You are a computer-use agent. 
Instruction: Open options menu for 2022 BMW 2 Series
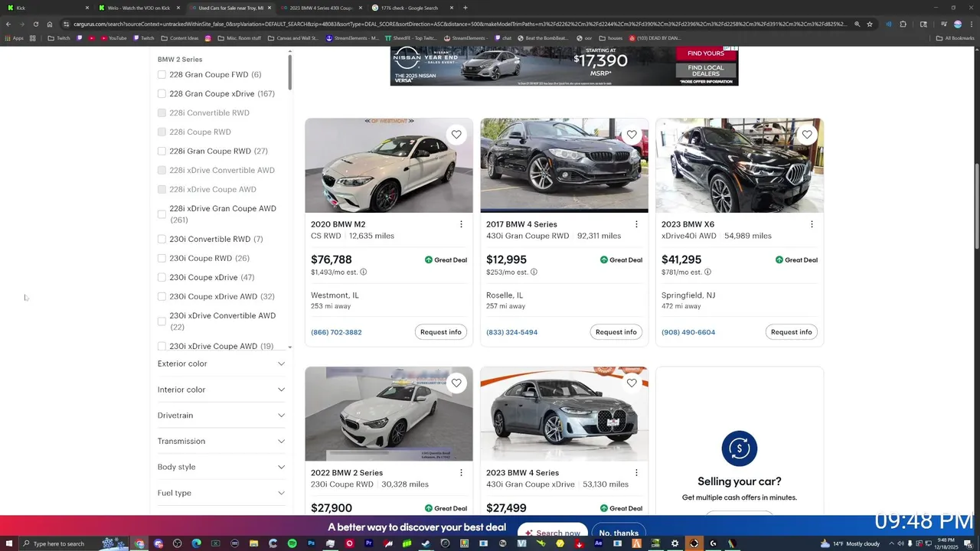[461, 473]
